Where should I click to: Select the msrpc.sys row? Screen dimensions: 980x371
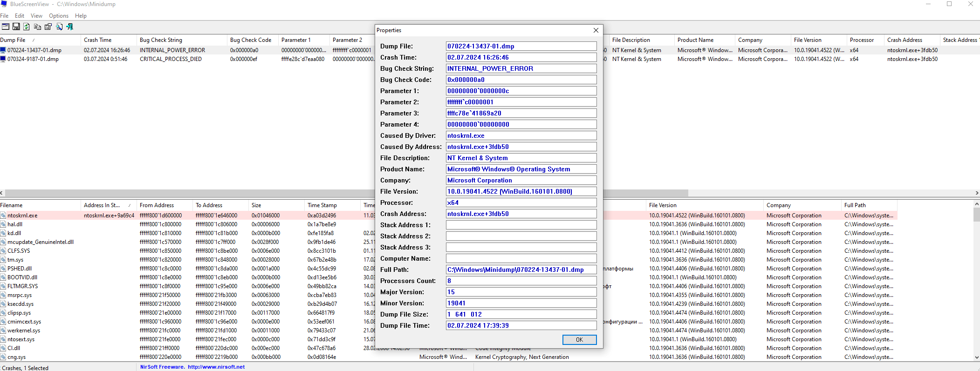coord(448,295)
